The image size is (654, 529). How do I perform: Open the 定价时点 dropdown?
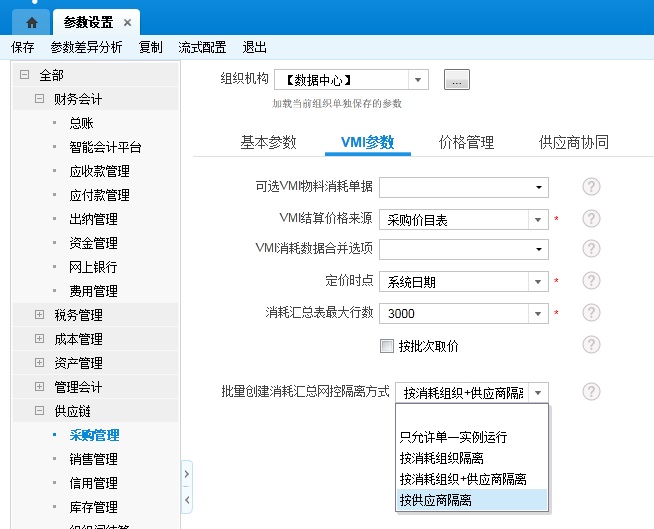(538, 283)
